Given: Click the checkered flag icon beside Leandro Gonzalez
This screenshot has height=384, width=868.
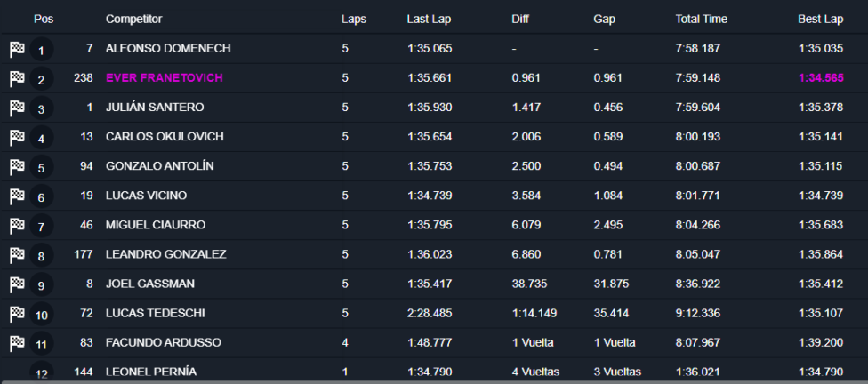Looking at the screenshot, I should click(x=17, y=255).
